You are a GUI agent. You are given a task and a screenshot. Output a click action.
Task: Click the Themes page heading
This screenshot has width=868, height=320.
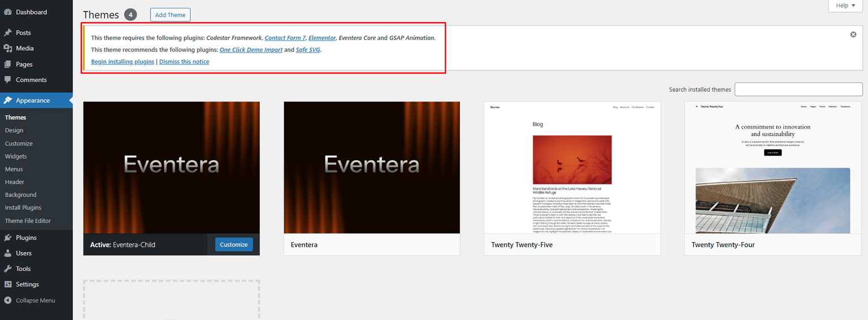click(101, 15)
